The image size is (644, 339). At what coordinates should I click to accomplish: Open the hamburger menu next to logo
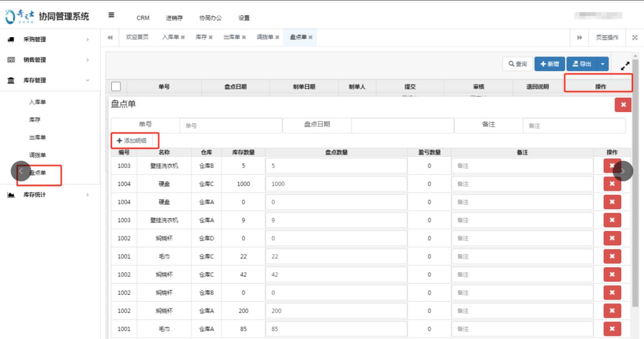click(111, 15)
